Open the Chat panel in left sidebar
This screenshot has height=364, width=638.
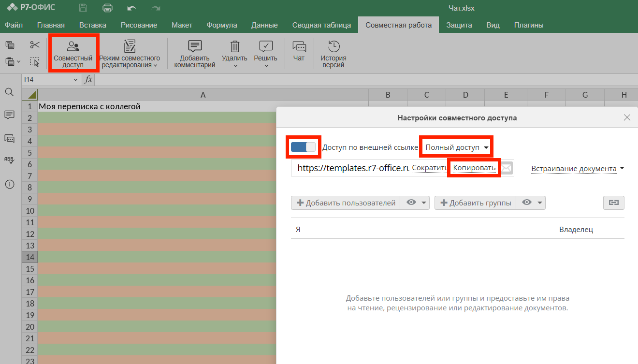pos(9,138)
